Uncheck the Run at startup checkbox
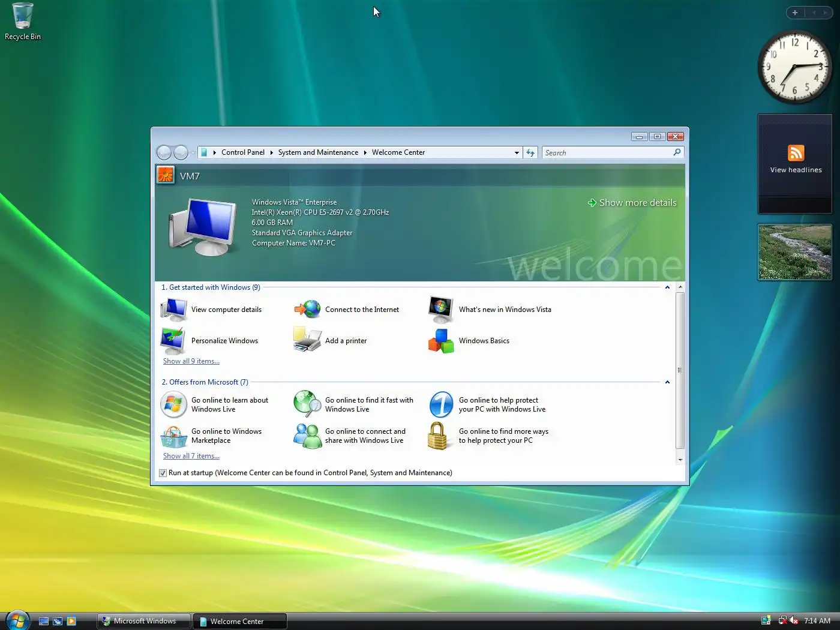Screen dimensions: 840x630 tap(163, 473)
